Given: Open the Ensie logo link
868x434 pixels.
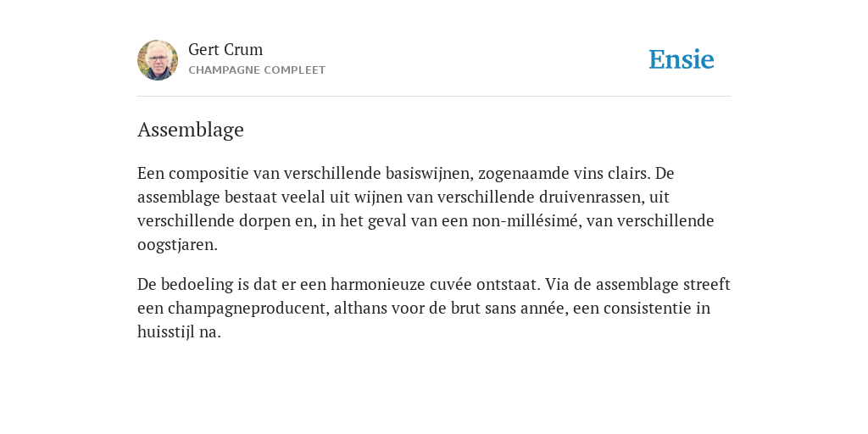Looking at the screenshot, I should pyautogui.click(x=682, y=59).
